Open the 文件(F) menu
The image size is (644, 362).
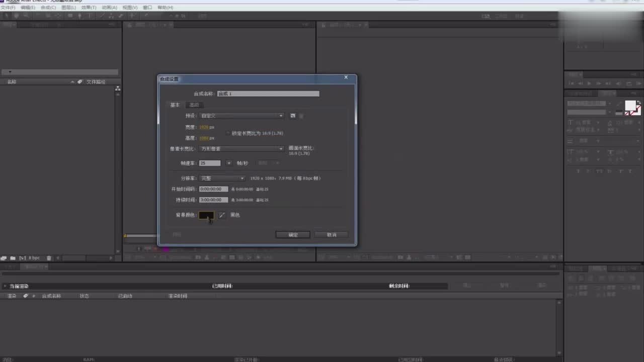[8, 8]
